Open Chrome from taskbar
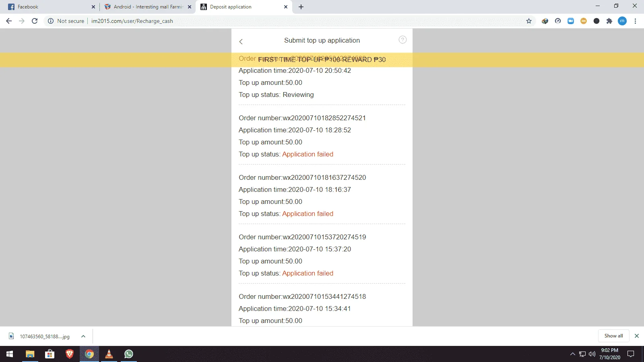The width and height of the screenshot is (644, 362). click(x=89, y=354)
